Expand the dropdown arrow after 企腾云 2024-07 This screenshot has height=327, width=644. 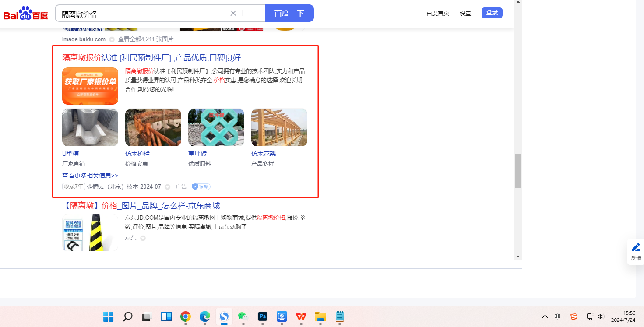(167, 187)
